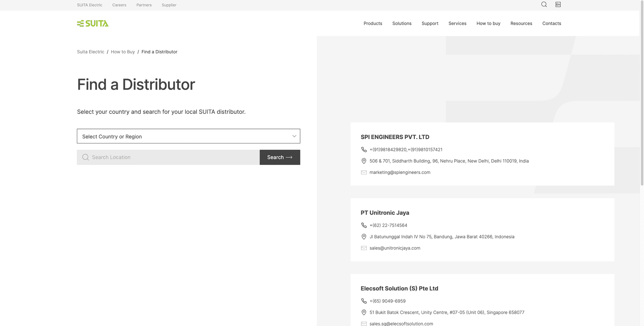
Task: Click How to Buy breadcrumb
Action: (x=123, y=52)
